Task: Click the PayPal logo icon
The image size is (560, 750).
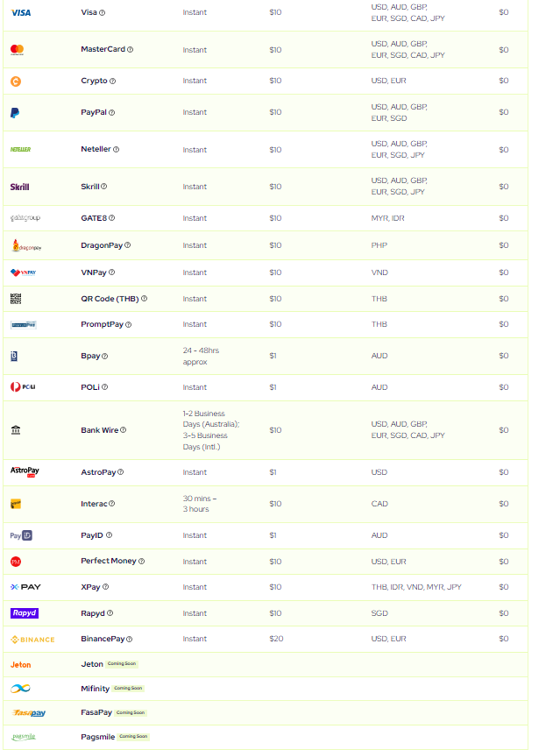Action: pos(15,113)
